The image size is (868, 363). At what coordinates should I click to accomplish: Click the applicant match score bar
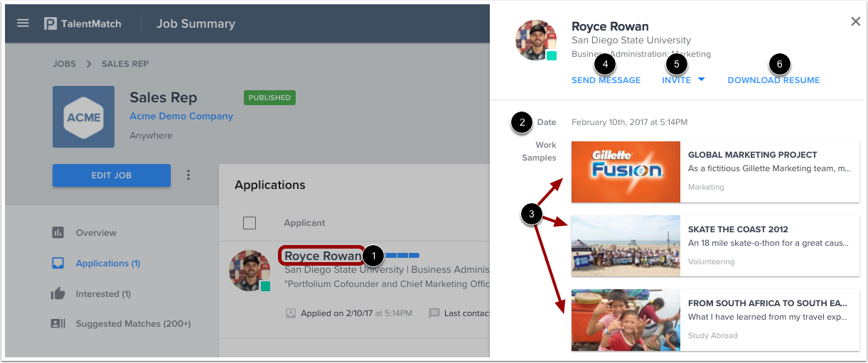[402, 255]
